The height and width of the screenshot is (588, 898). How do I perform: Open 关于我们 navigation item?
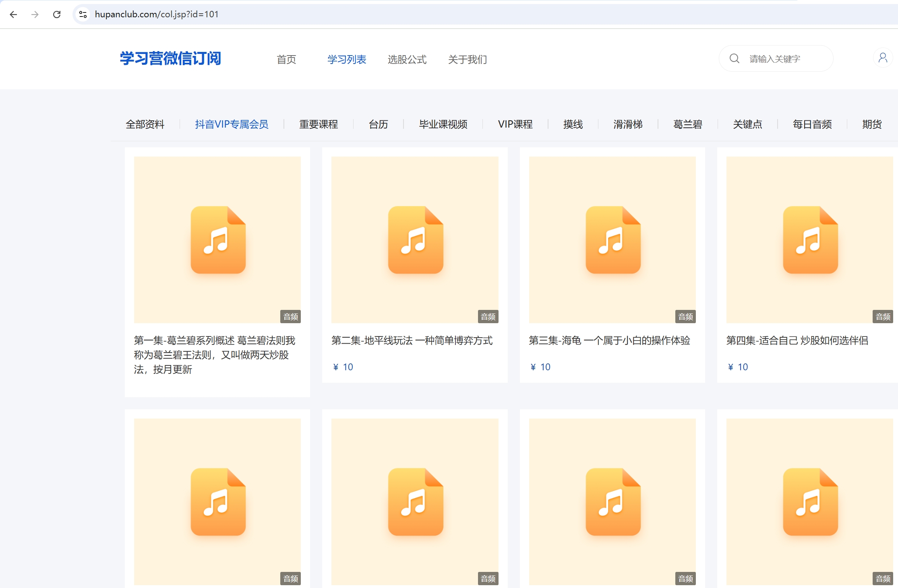click(x=467, y=60)
